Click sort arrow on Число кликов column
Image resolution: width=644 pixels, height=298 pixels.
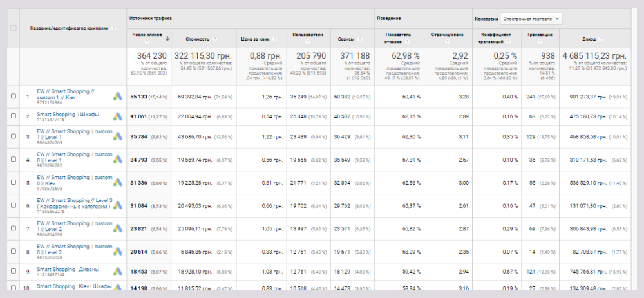(x=168, y=38)
